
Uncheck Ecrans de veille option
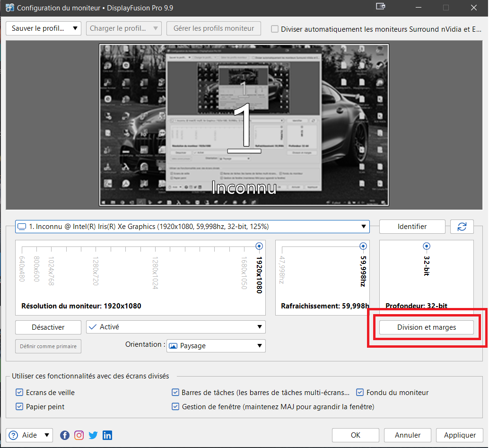tap(19, 393)
